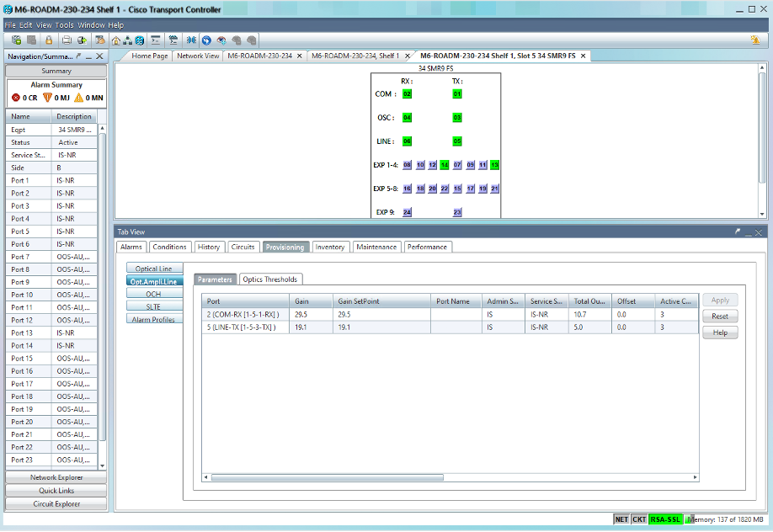773x532 pixels.
Task: Select green EXP port 14
Action: (x=444, y=165)
